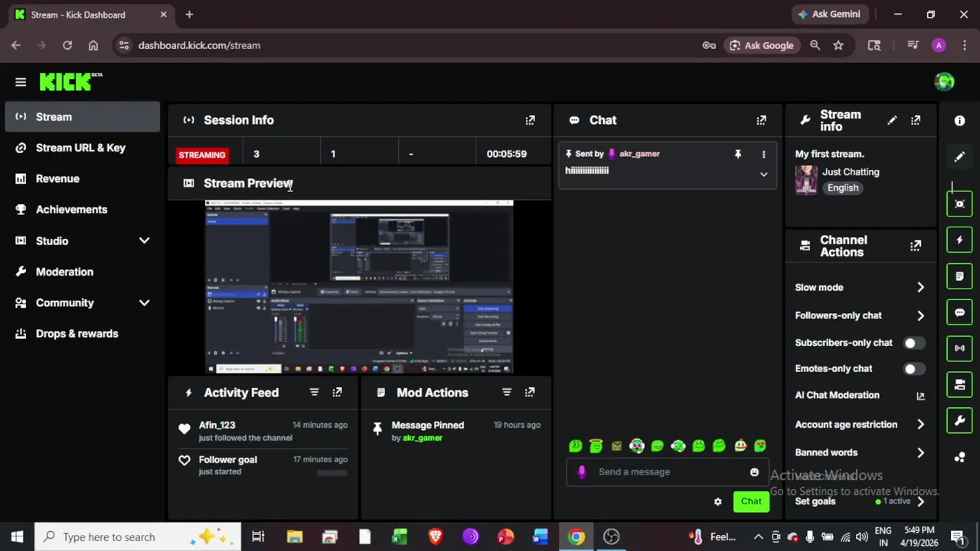Image resolution: width=980 pixels, height=551 pixels.
Task: Open OBS Studio from taskbar
Action: point(611,536)
